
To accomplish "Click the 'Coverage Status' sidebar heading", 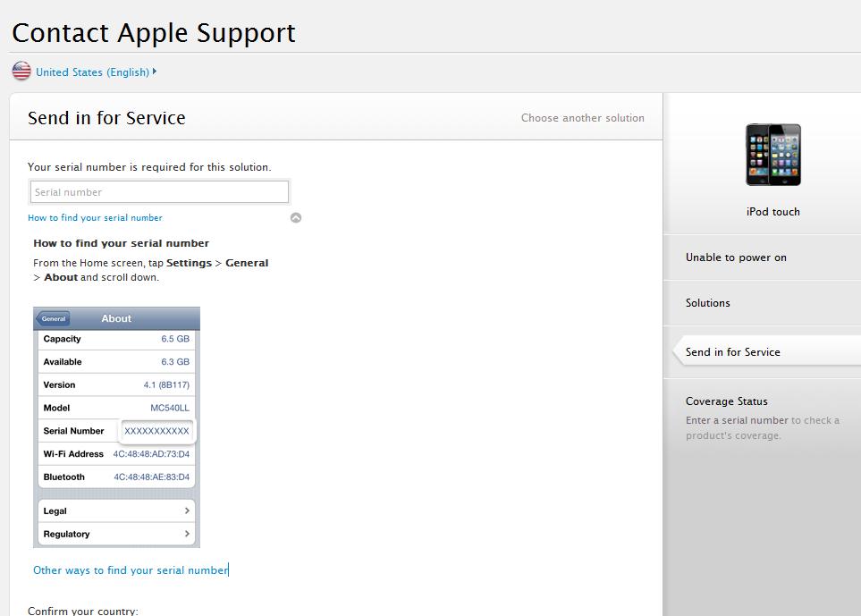I will tap(727, 401).
